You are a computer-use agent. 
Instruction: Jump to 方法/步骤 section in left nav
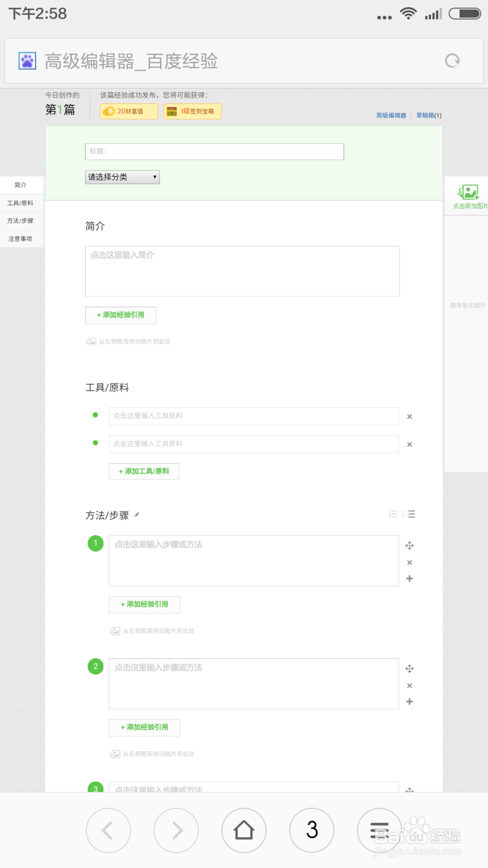click(x=20, y=221)
